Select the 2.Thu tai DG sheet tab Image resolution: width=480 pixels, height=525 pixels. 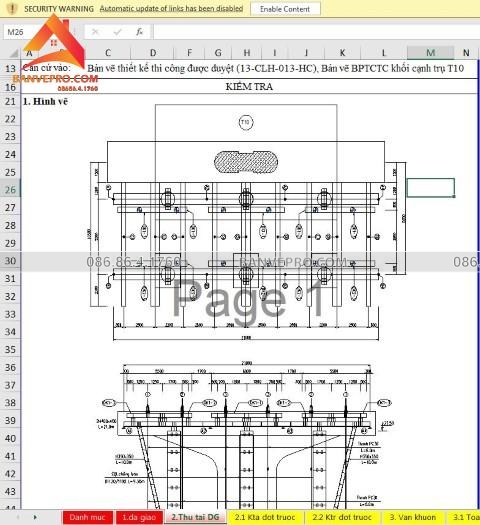(x=195, y=517)
